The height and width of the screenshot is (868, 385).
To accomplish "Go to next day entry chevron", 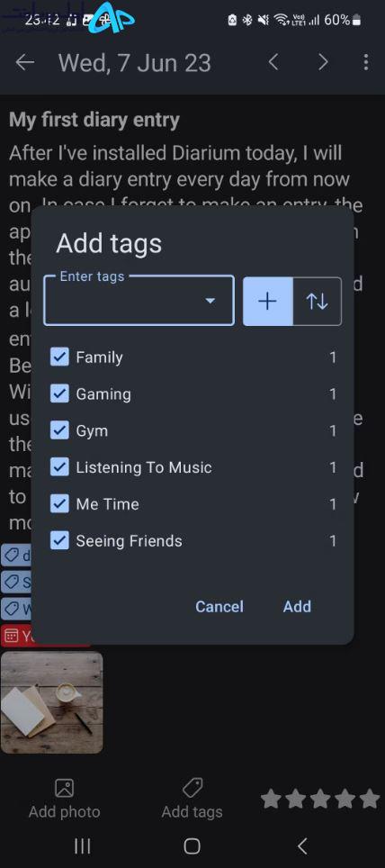I will pyautogui.click(x=324, y=62).
